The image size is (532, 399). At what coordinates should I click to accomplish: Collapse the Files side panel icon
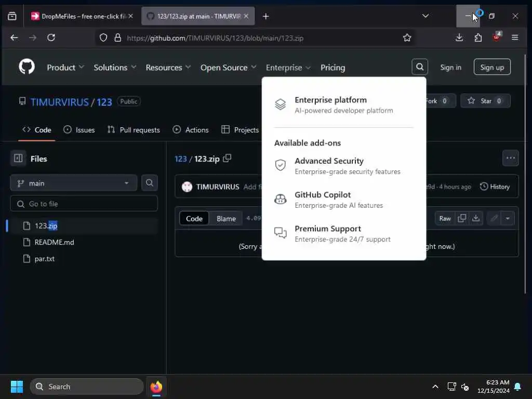pos(18,158)
